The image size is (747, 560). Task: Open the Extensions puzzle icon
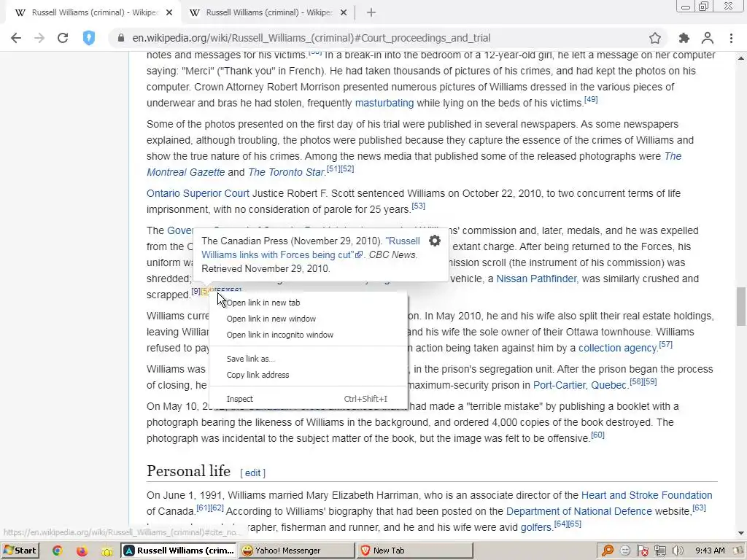tap(684, 38)
